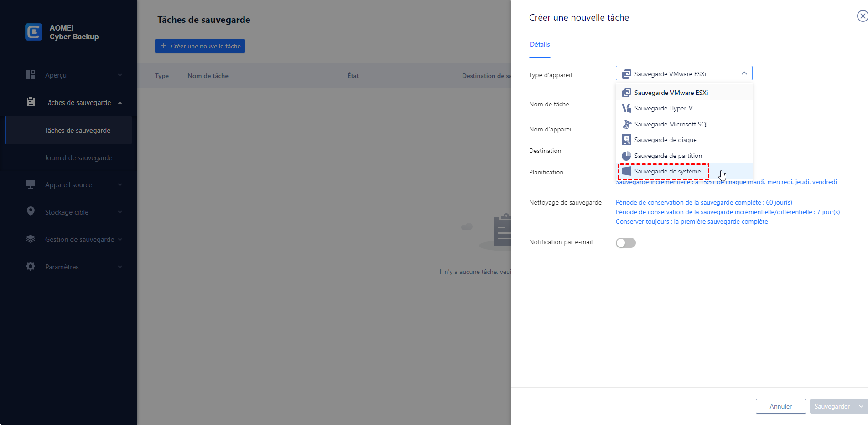Viewport: 868px width, 425px height.
Task: Choose Sauvegarde Microsoft SQL option
Action: pos(684,124)
